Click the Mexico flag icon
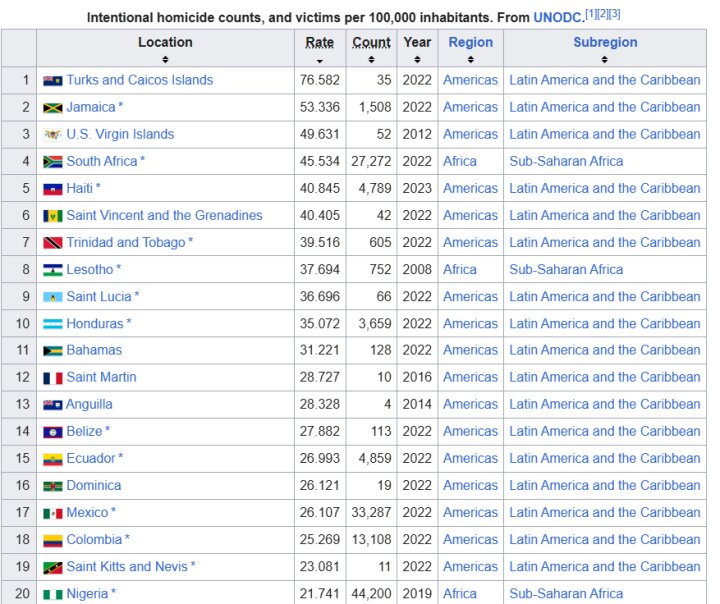 [53, 513]
